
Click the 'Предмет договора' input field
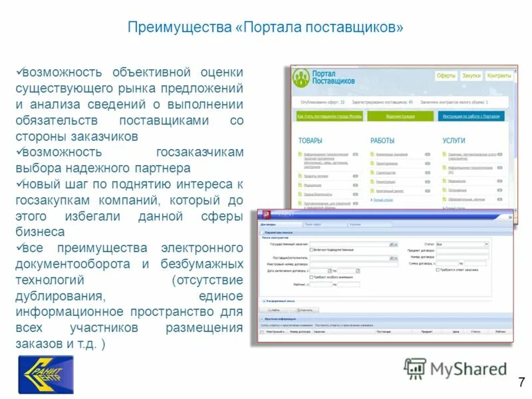(462, 251)
